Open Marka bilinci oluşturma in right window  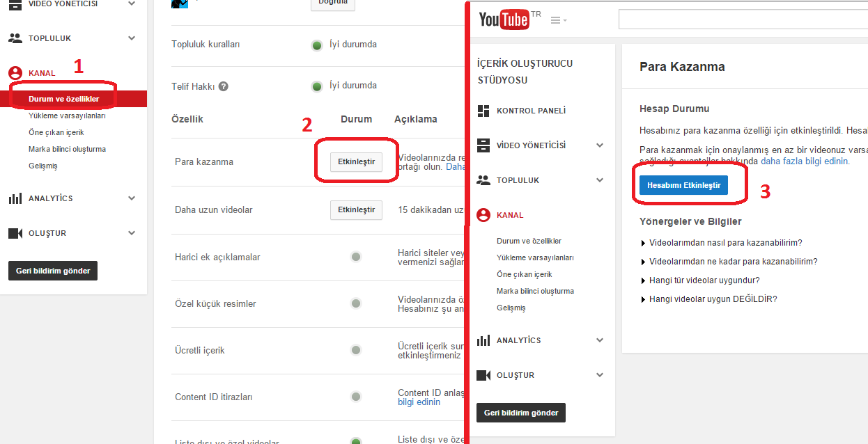pyautogui.click(x=535, y=291)
